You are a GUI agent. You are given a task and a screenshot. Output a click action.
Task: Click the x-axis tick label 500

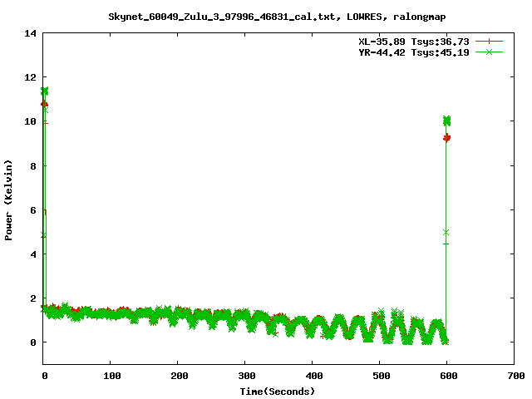(381, 376)
